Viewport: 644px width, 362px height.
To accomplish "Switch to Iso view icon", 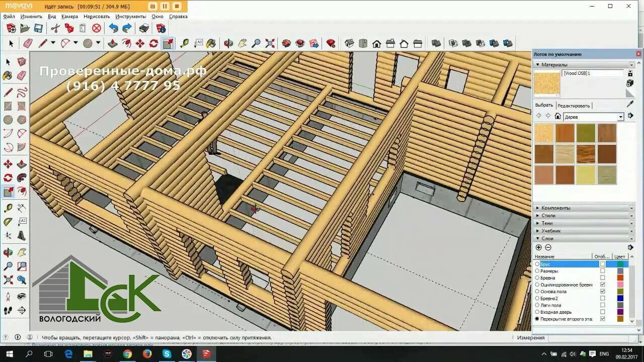I will [x=349, y=43].
